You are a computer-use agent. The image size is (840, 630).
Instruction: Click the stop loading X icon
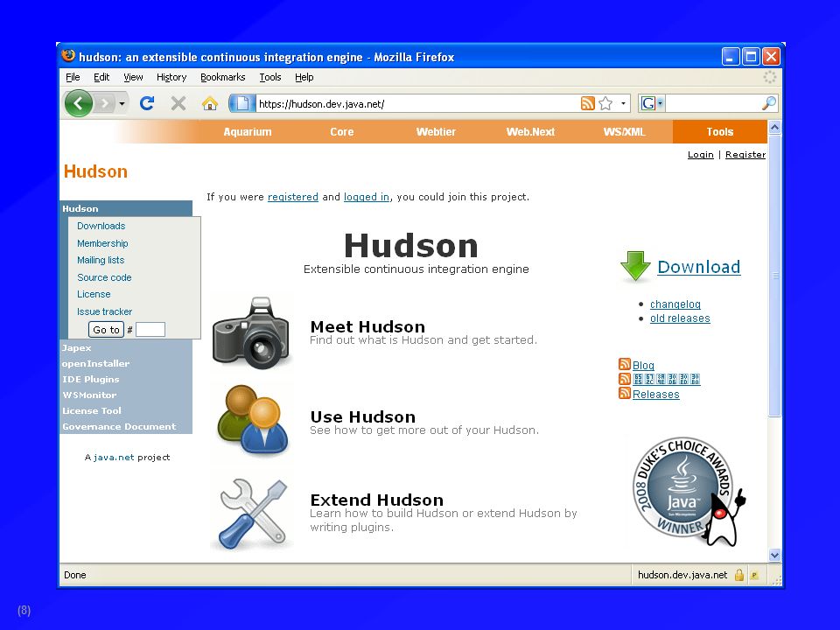click(178, 103)
